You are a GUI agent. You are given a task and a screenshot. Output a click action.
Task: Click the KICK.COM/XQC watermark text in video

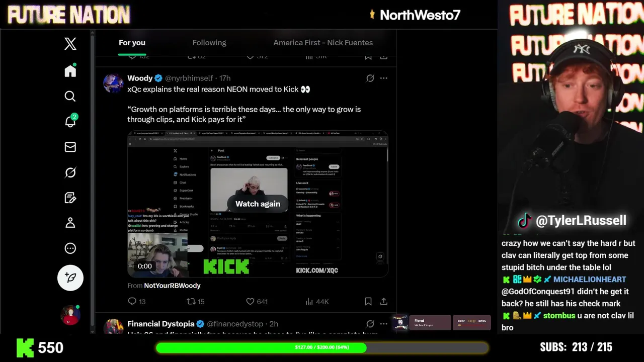[317, 270]
